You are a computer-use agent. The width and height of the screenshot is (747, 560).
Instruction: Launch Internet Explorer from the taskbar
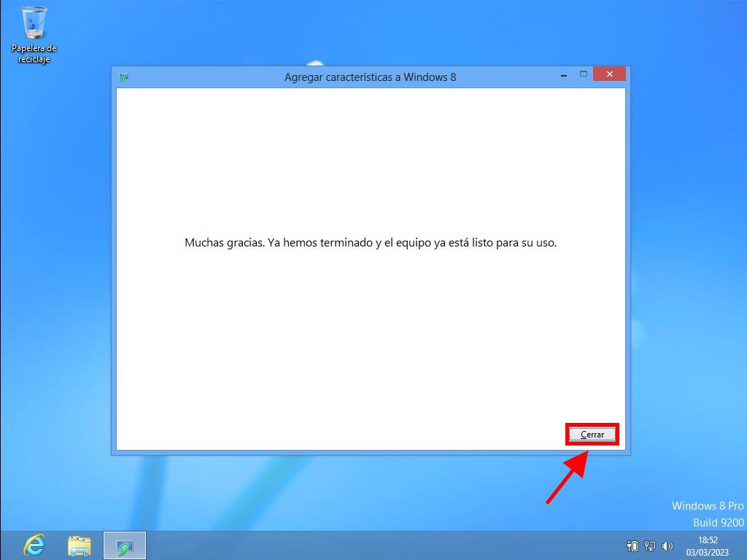point(34,545)
